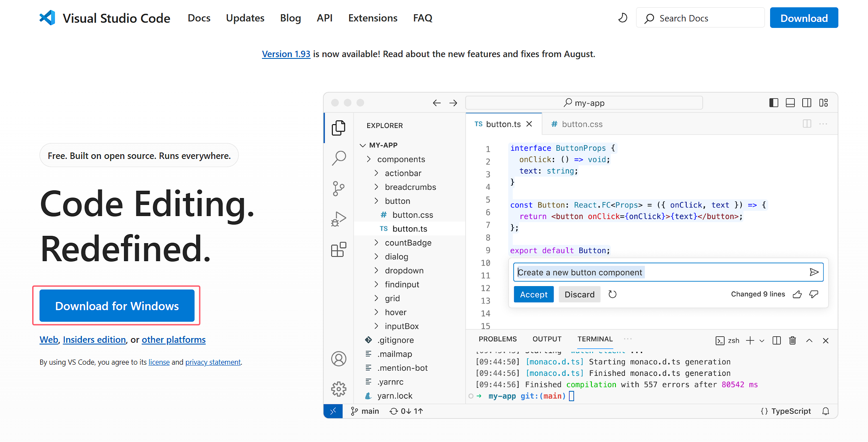The image size is (868, 442).
Task: Expand the inputBox folder
Action: point(376,326)
